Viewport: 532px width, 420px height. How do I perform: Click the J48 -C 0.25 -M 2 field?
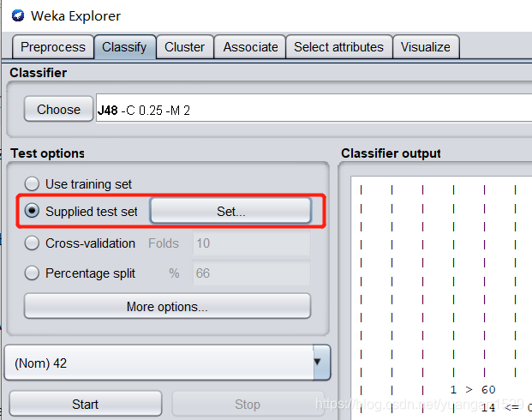click(x=314, y=109)
